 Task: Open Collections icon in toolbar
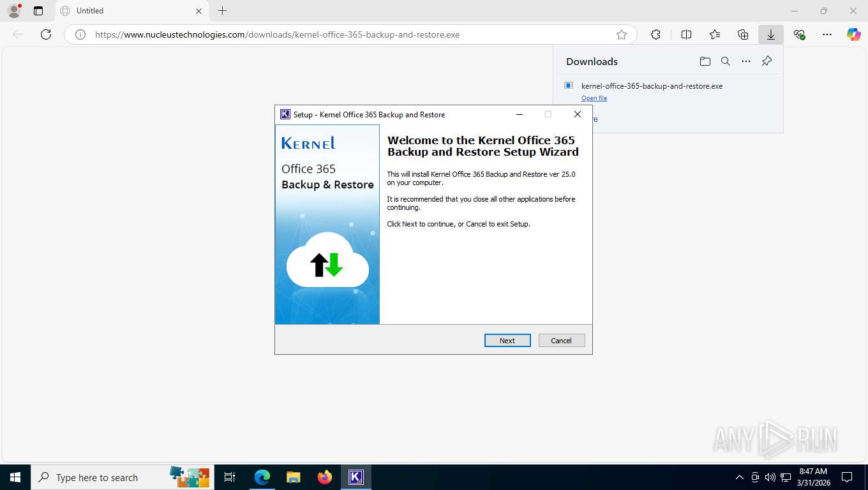[743, 34]
